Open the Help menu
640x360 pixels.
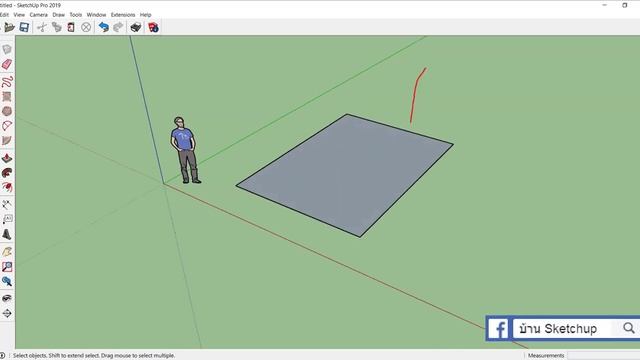145,15
